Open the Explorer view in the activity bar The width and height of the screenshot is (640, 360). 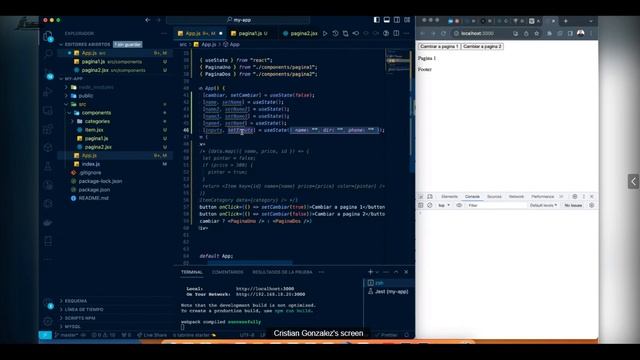48,36
